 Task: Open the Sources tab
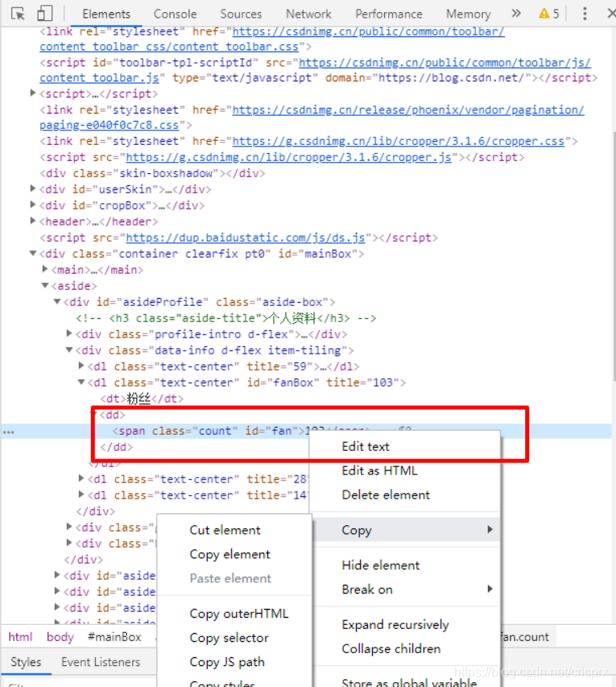coord(241,14)
